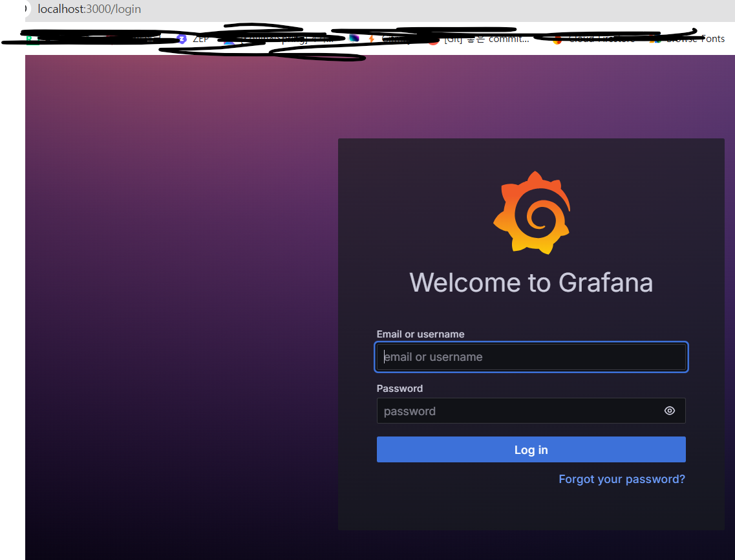The width and height of the screenshot is (735, 560).
Task: Click the Log in button
Action: pyautogui.click(x=531, y=450)
